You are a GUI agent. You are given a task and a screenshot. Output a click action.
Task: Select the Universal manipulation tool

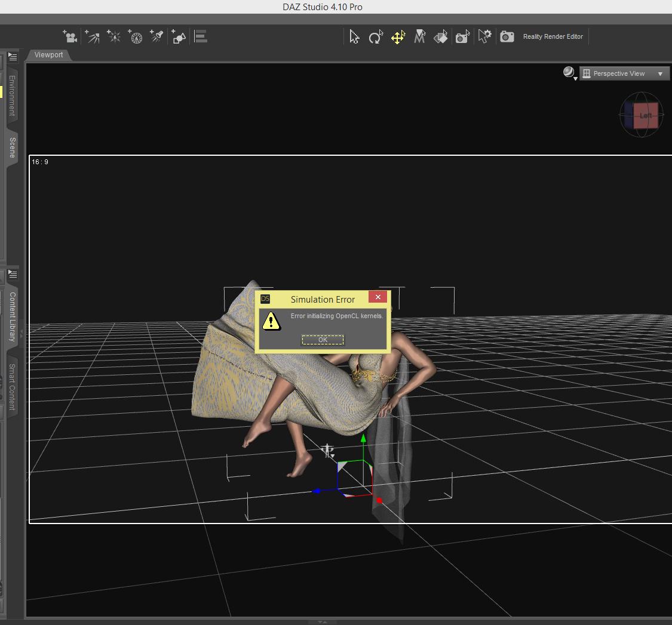click(x=398, y=36)
